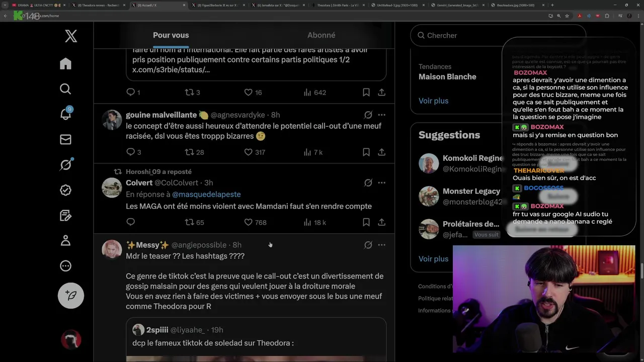Viewport: 644px width, 362px height.
Task: Open a new browser tab with plus
Action: (552, 5)
